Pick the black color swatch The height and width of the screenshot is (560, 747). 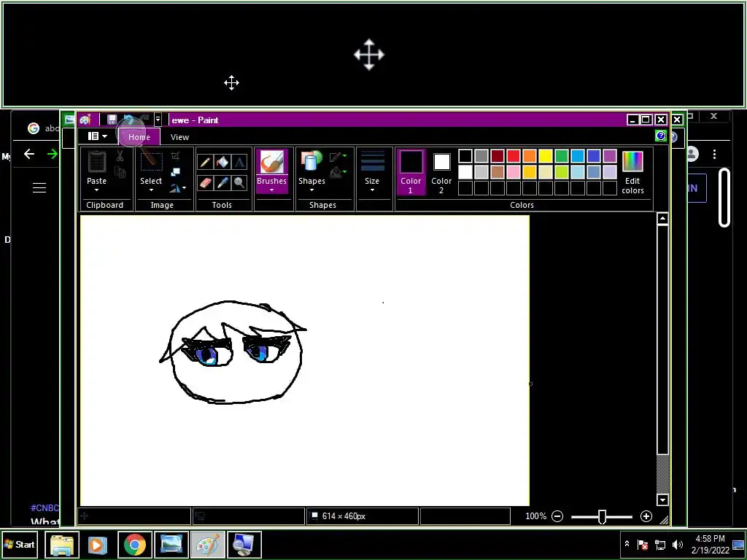(x=465, y=156)
